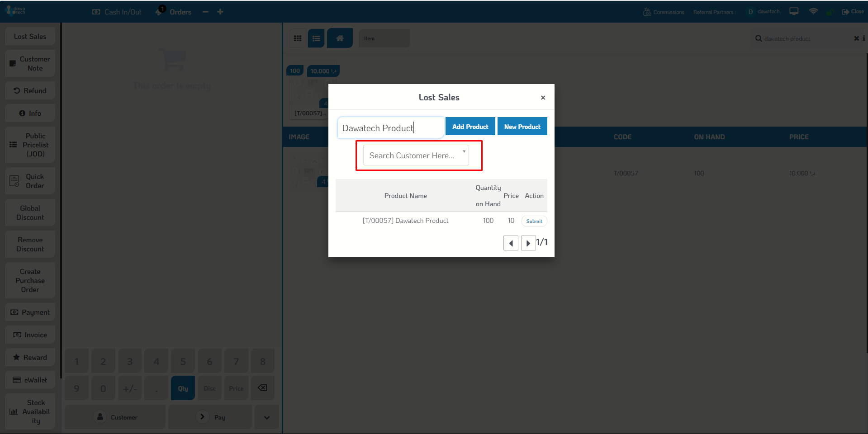This screenshot has height=434, width=868.
Task: Click the PRICE column header
Action: (799, 137)
